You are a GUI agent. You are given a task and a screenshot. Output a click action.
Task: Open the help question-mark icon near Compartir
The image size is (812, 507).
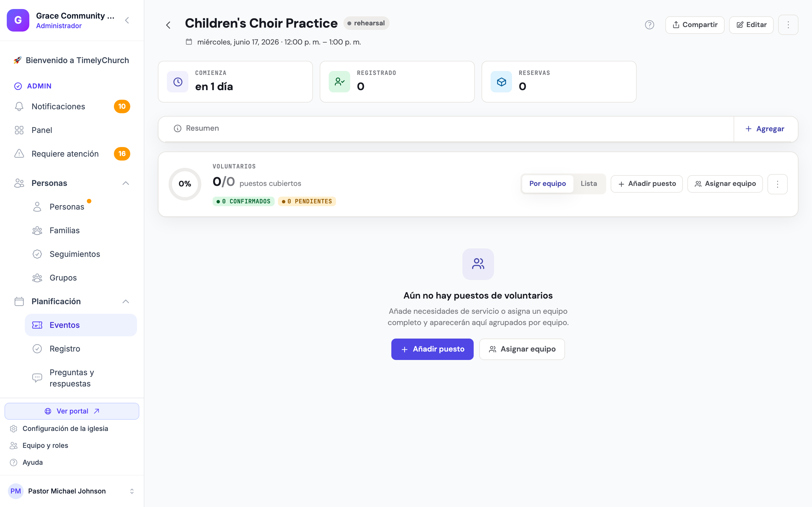649,25
